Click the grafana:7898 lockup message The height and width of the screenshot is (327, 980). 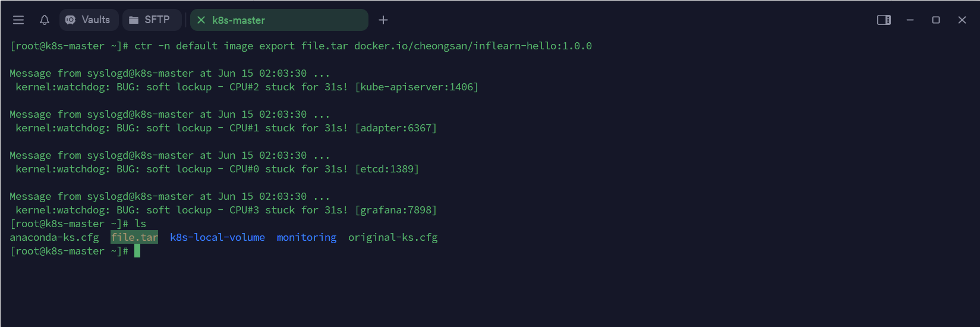[x=396, y=210]
